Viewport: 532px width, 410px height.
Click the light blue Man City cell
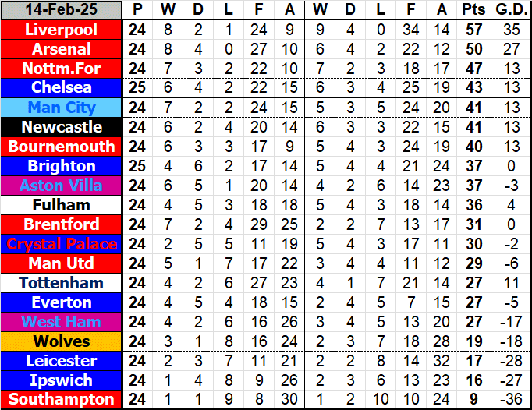[x=62, y=108]
